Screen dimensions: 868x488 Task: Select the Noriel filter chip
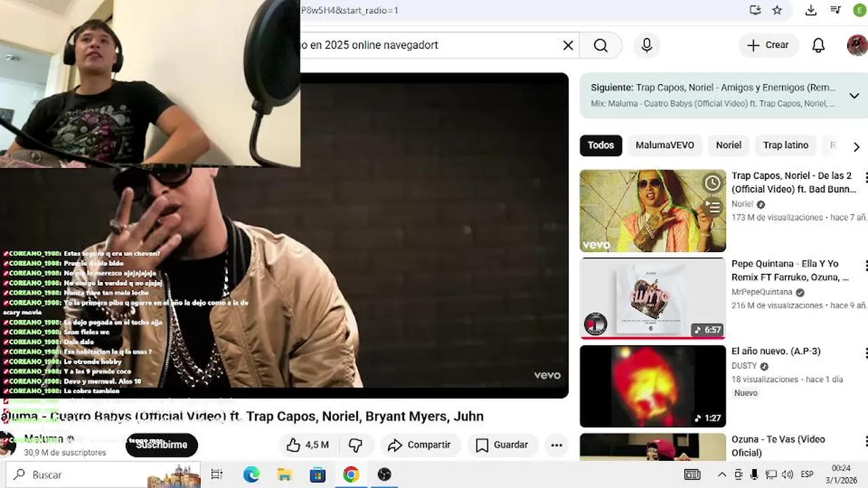728,145
